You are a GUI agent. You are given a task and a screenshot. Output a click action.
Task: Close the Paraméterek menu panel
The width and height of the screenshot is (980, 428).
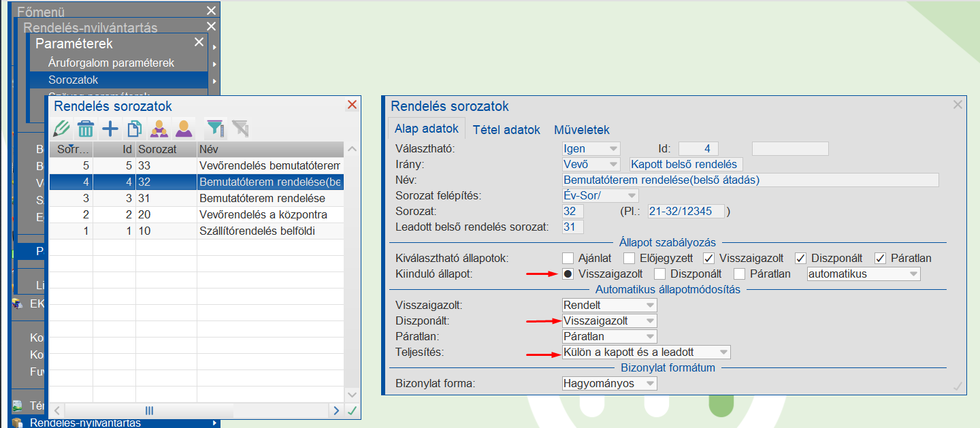[x=199, y=42]
